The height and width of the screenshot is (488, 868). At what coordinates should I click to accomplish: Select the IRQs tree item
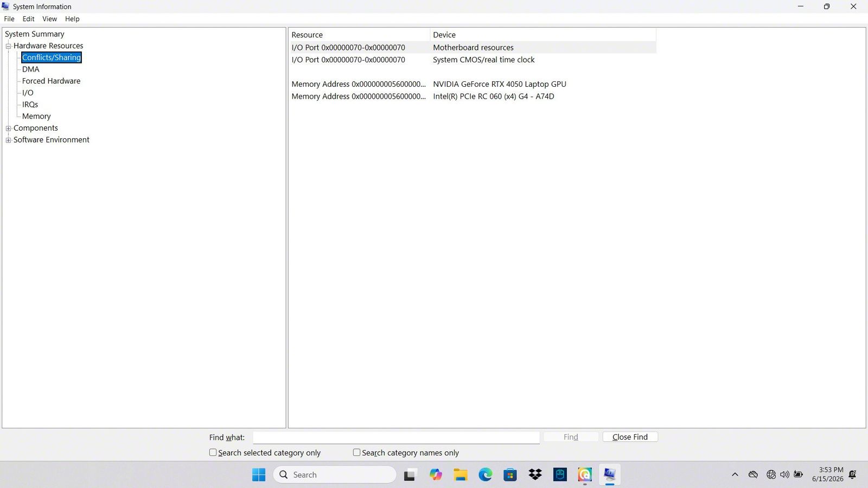30,105
